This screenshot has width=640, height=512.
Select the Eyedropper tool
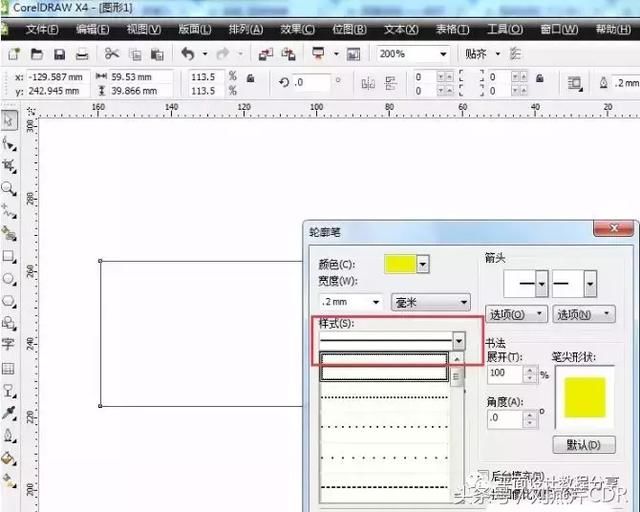tap(9, 413)
